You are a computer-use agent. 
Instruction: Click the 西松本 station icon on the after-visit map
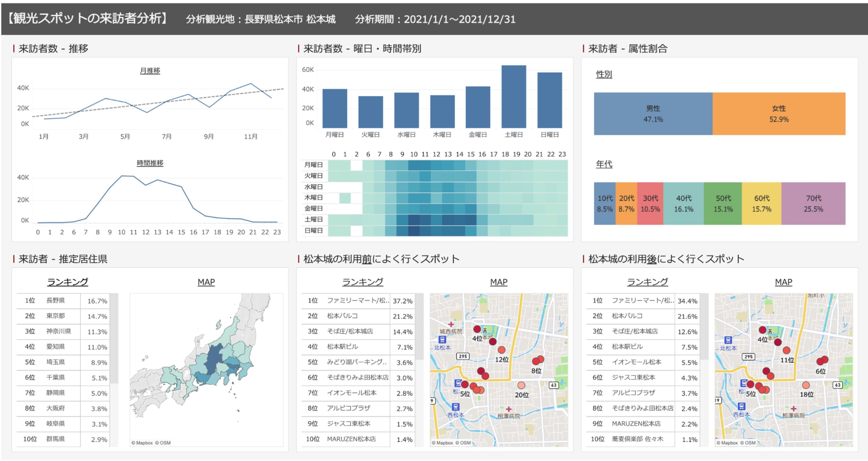tap(741, 406)
